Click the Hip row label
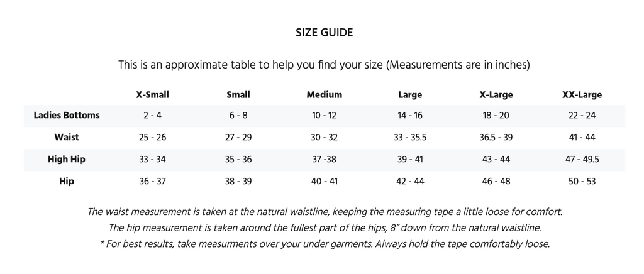Image resolution: width=644 pixels, height=274 pixels. pyautogui.click(x=67, y=181)
